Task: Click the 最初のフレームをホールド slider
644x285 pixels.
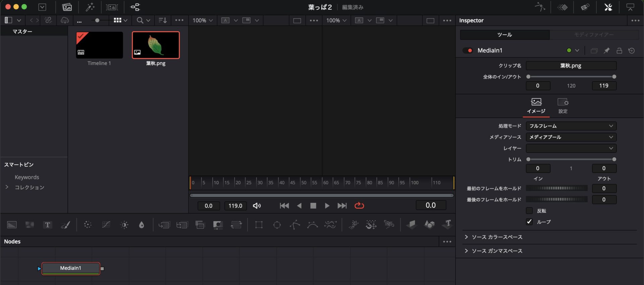Action: click(x=556, y=189)
